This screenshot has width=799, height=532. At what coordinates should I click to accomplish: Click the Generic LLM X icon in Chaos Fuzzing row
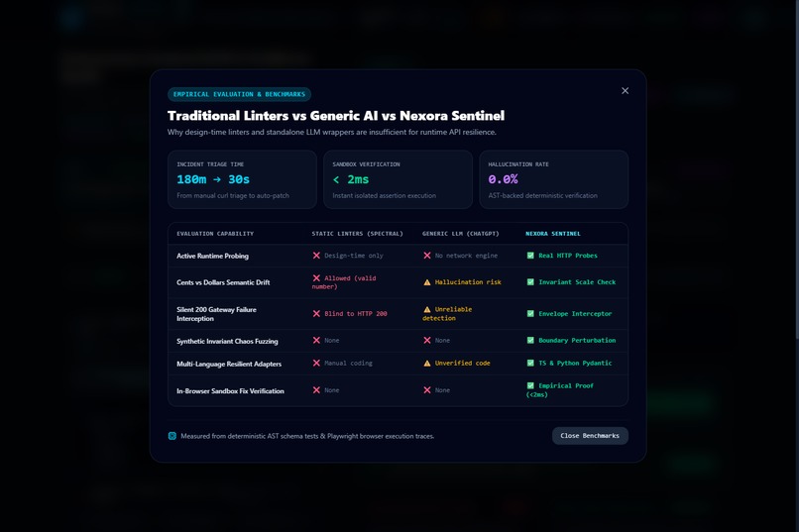coord(427,340)
